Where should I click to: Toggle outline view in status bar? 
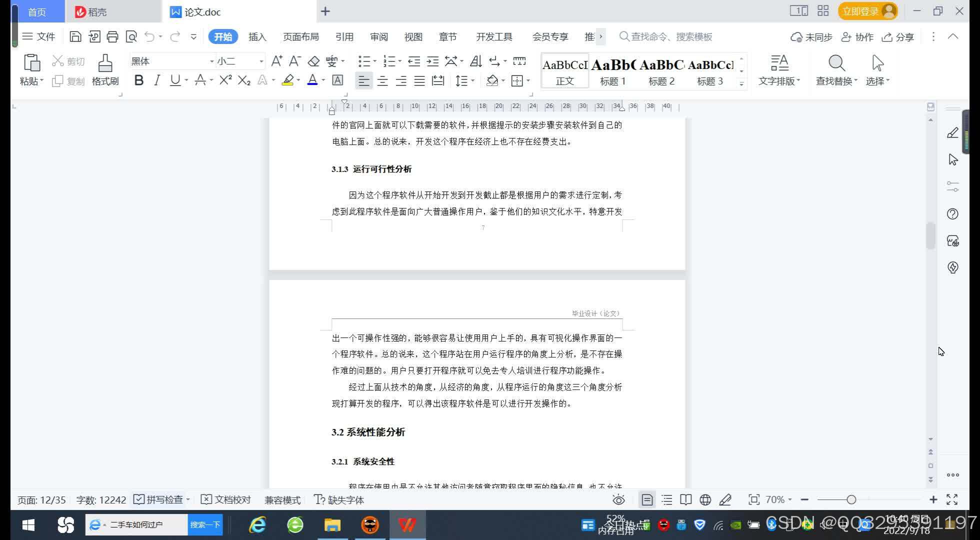(x=666, y=499)
